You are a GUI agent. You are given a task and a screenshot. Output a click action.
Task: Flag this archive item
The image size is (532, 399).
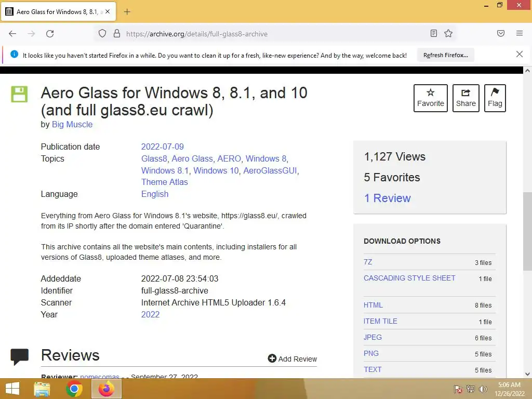[495, 98]
